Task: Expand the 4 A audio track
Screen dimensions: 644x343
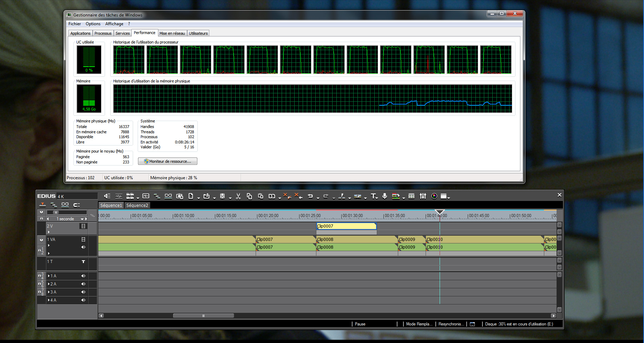Action: pyautogui.click(x=49, y=300)
